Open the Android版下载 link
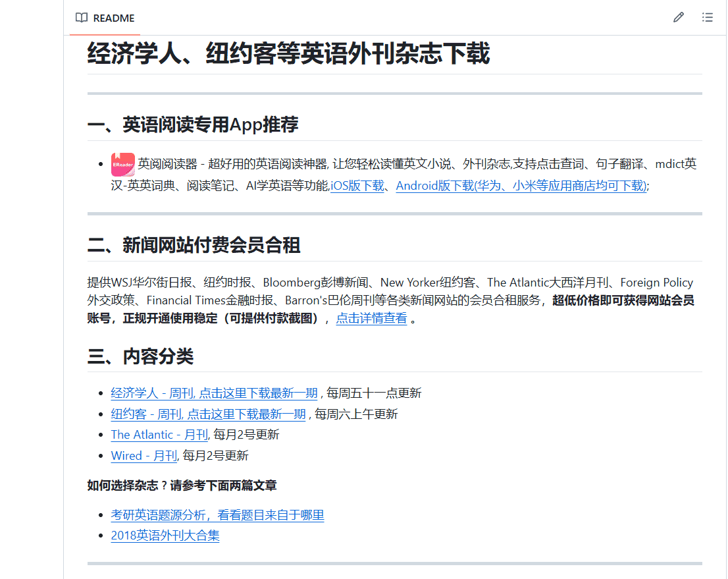Viewport: 728px width, 579px height. [x=521, y=186]
